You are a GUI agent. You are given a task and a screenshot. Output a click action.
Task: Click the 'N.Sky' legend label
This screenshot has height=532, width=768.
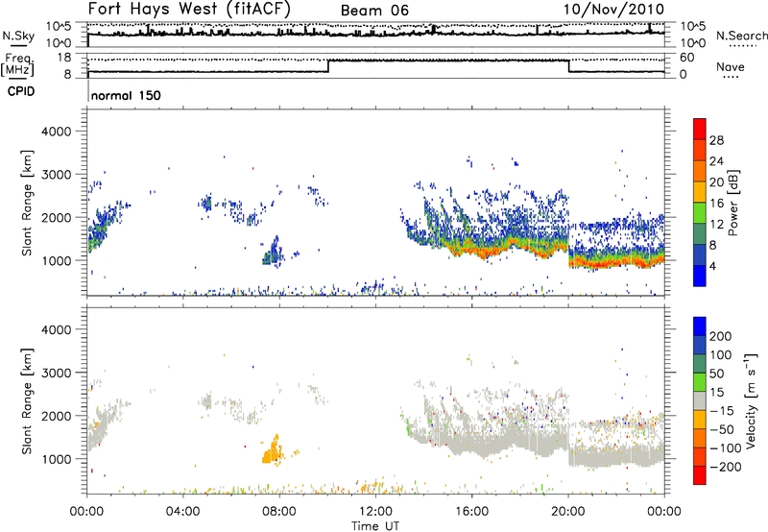18,36
